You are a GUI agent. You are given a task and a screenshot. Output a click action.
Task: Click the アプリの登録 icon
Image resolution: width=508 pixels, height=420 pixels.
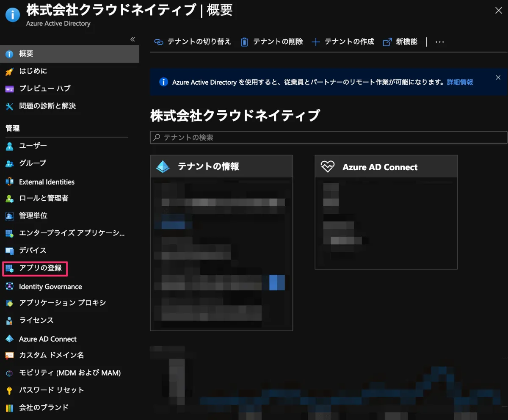tap(9, 268)
